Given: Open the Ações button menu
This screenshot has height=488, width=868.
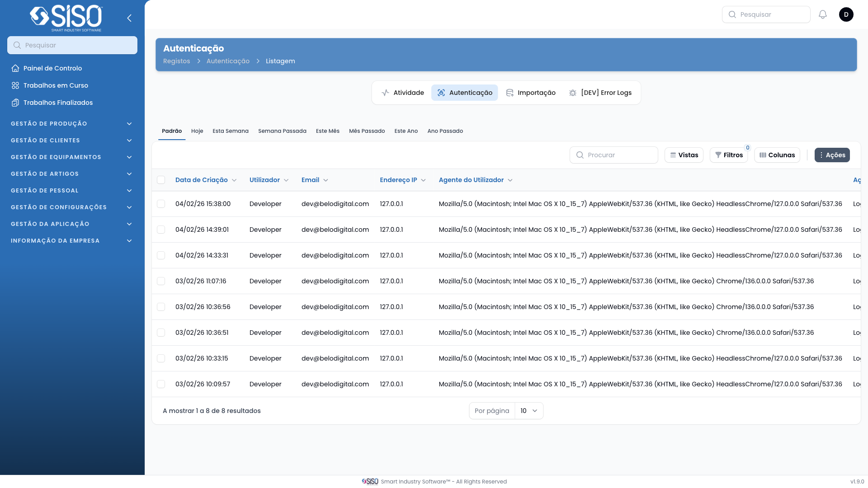Looking at the screenshot, I should [832, 155].
